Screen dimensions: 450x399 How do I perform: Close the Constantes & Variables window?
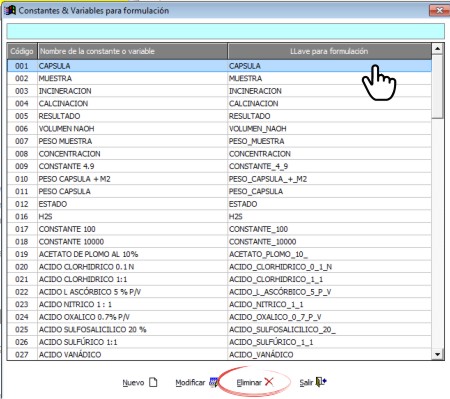(439, 11)
